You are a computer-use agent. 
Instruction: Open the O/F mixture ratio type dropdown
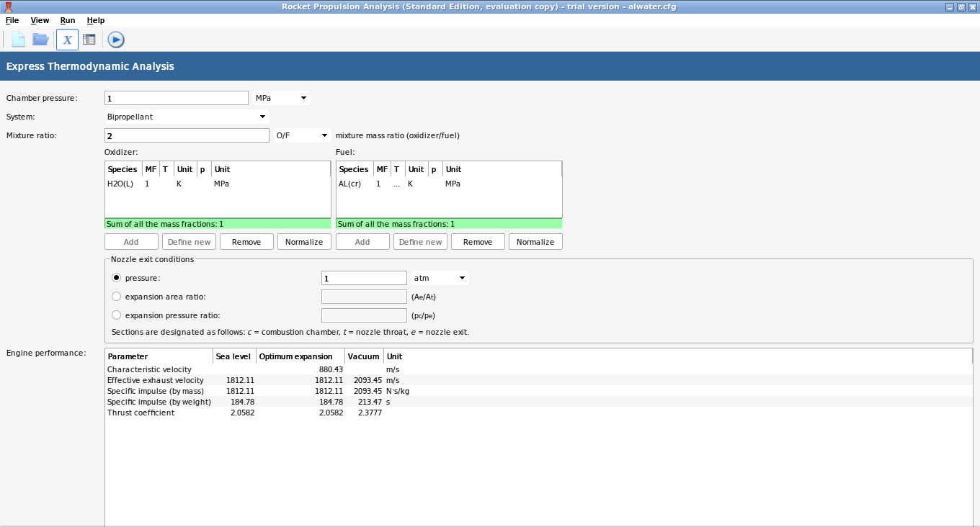(302, 135)
